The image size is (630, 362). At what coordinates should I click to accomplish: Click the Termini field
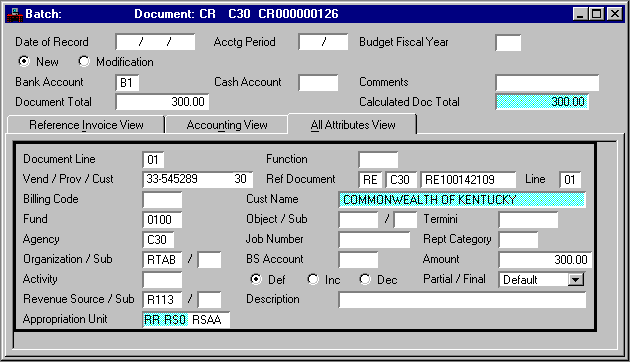[528, 220]
